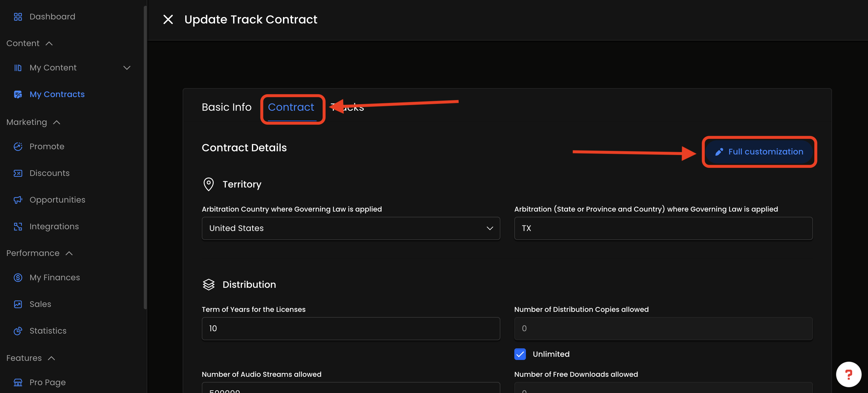Collapse the Performance section
This screenshot has height=393, width=868.
(69, 253)
